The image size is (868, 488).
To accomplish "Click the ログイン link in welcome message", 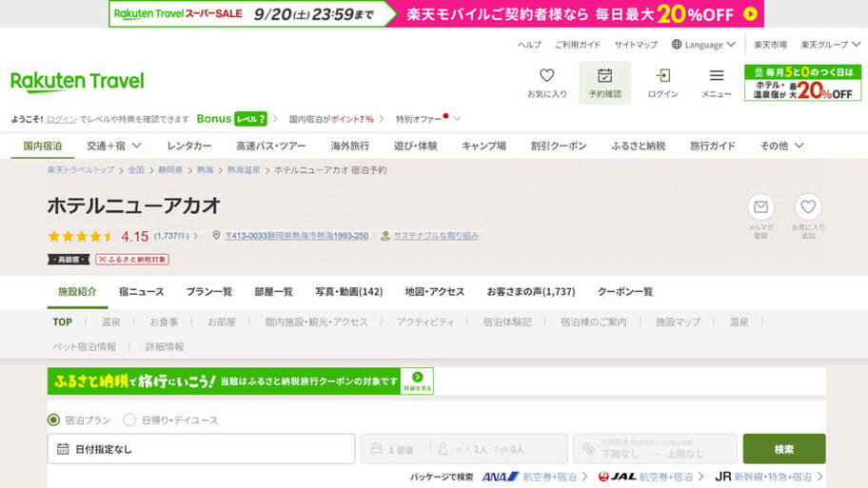I will (62, 119).
